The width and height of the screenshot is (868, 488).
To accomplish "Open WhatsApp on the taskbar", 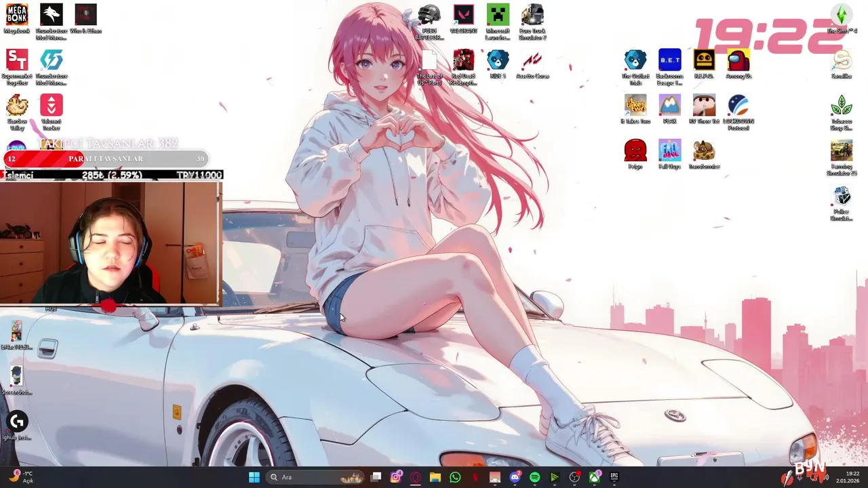I will (455, 477).
